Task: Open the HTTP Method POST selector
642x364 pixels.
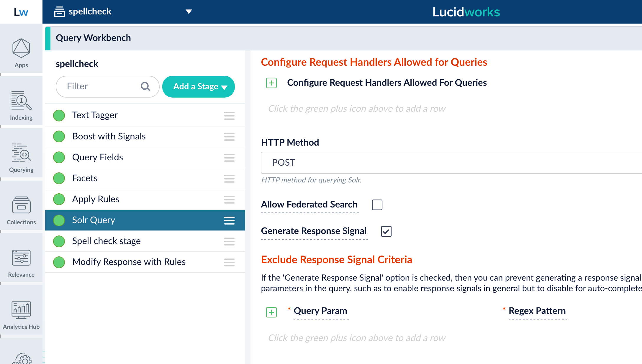Action: tap(451, 163)
